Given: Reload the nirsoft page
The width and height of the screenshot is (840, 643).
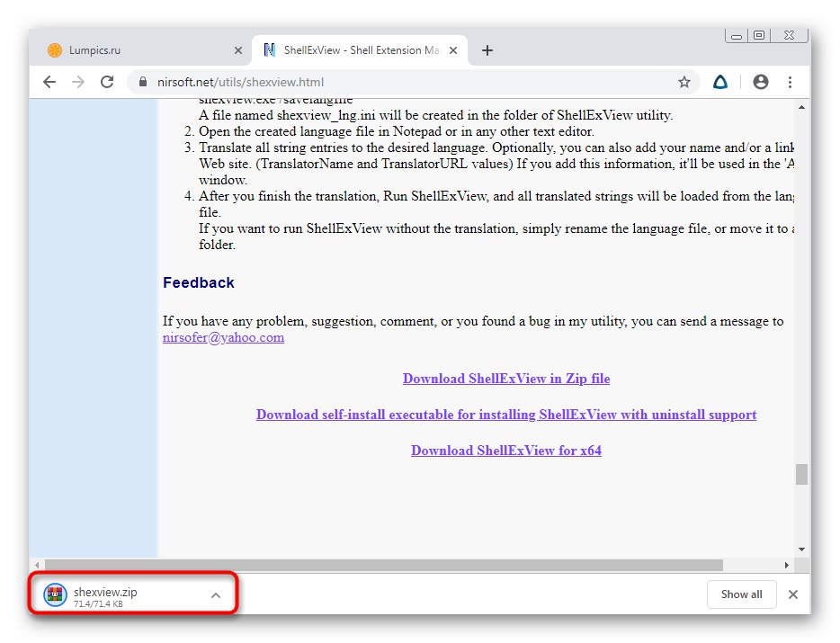Looking at the screenshot, I should click(x=107, y=82).
